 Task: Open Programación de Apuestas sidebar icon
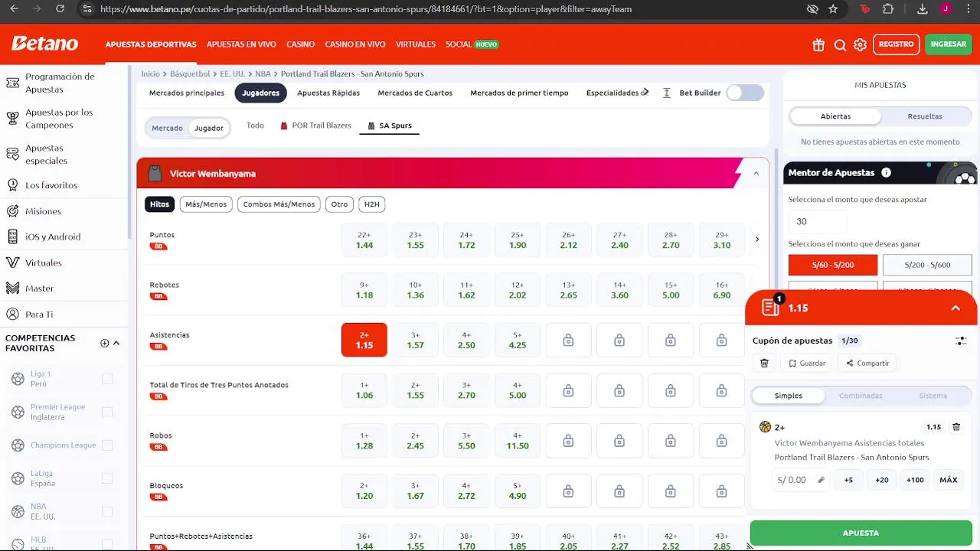click(x=12, y=83)
